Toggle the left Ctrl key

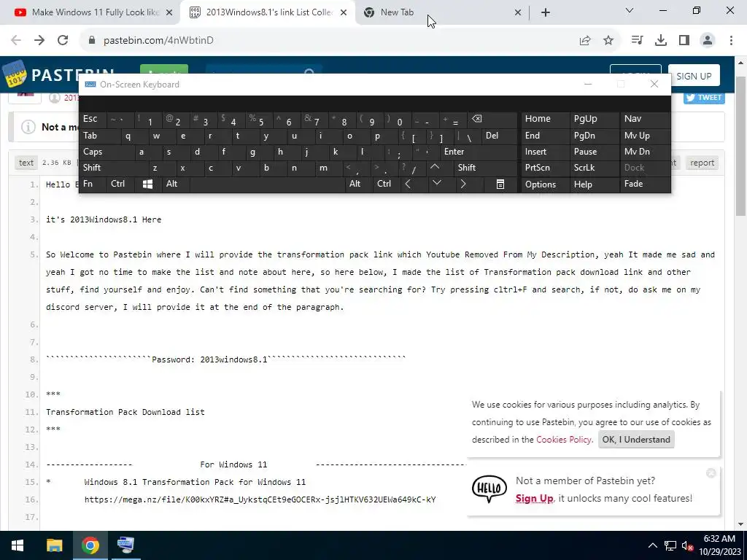(121, 184)
